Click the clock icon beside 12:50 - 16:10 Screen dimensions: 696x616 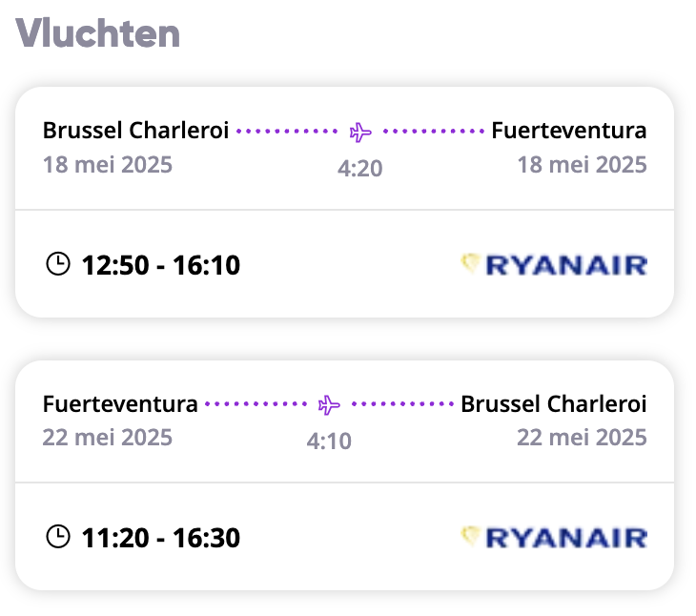pyautogui.click(x=58, y=264)
